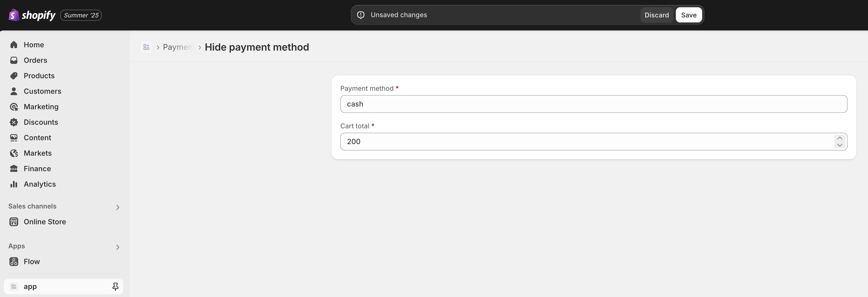Viewport: 868px width, 297px height.
Task: Open the Online Store channel
Action: coord(45,222)
